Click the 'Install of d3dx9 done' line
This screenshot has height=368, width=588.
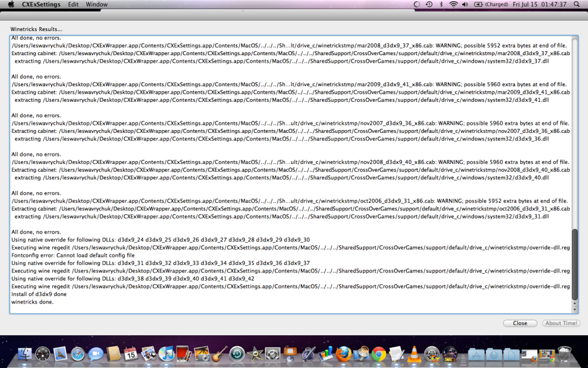click(39, 294)
